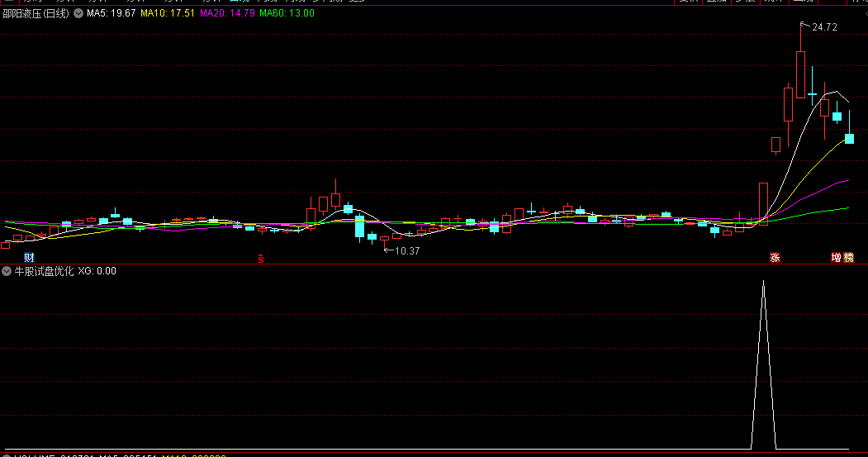The width and height of the screenshot is (868, 457).
Task: Open the dropdown beside 牛股试盘优化 indicator
Action: (x=7, y=271)
